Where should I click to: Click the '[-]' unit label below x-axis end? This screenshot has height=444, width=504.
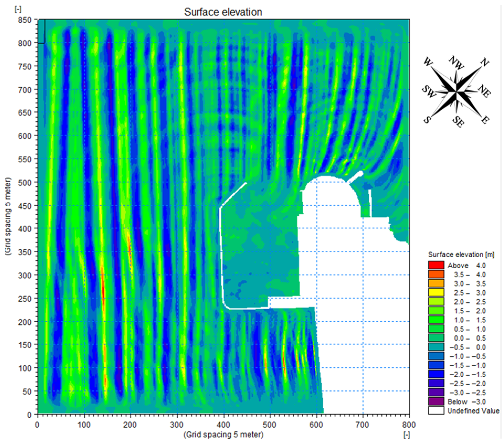(406, 435)
